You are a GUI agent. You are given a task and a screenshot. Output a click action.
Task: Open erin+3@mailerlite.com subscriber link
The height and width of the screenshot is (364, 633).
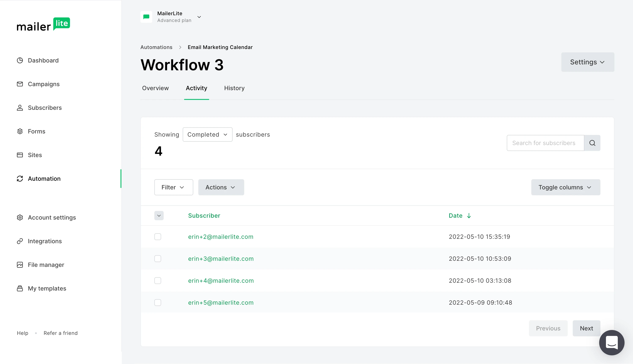click(x=221, y=258)
